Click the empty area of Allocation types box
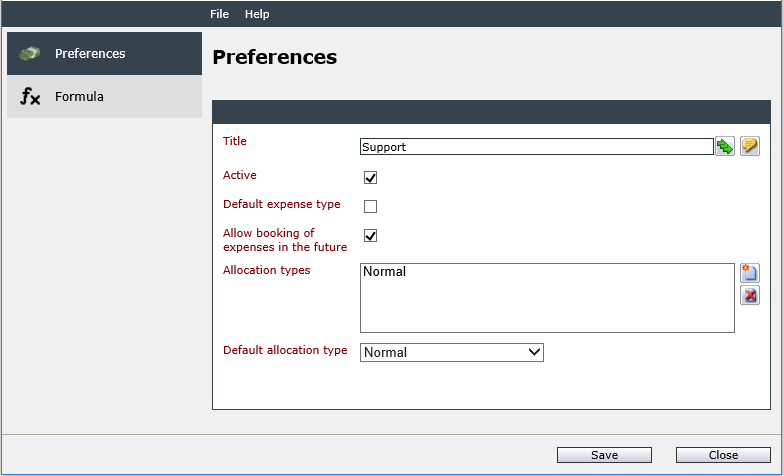Screen dimensions: 783x476 (547, 307)
